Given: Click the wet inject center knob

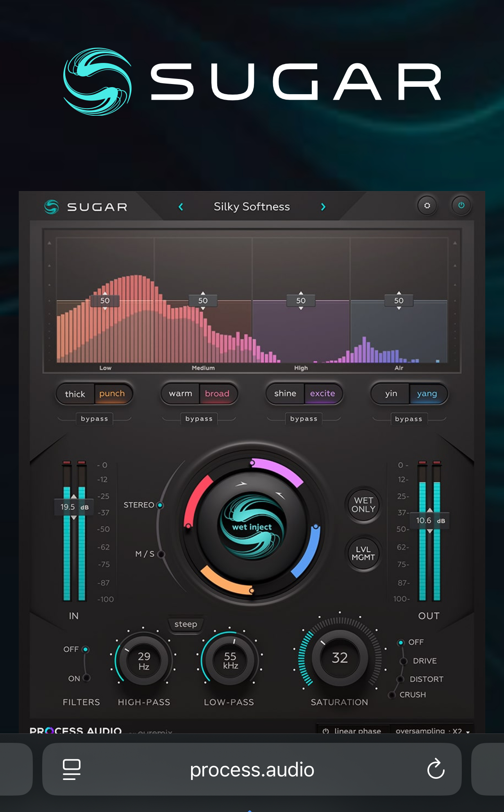Looking at the screenshot, I should click(252, 526).
